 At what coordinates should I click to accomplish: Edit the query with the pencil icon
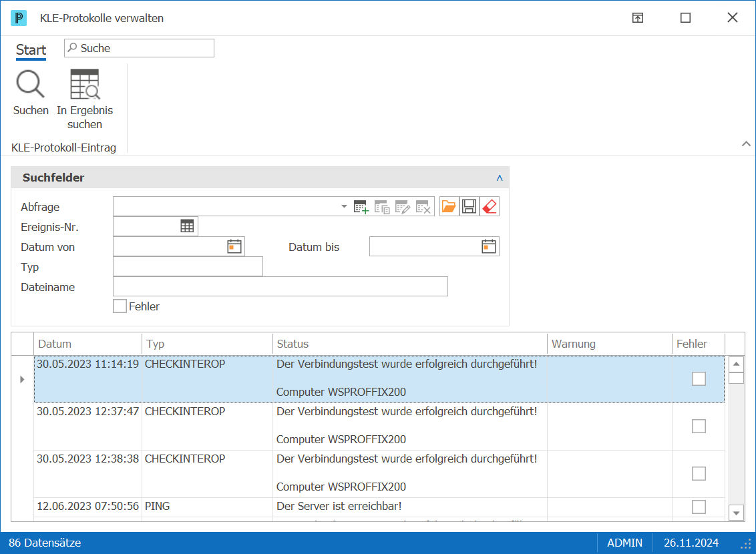pos(403,207)
